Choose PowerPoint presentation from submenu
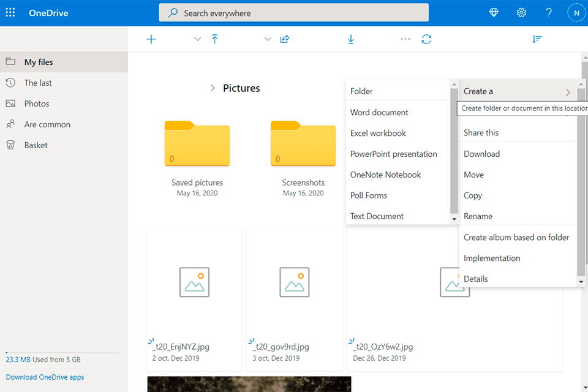This screenshot has width=588, height=392. pos(398,154)
